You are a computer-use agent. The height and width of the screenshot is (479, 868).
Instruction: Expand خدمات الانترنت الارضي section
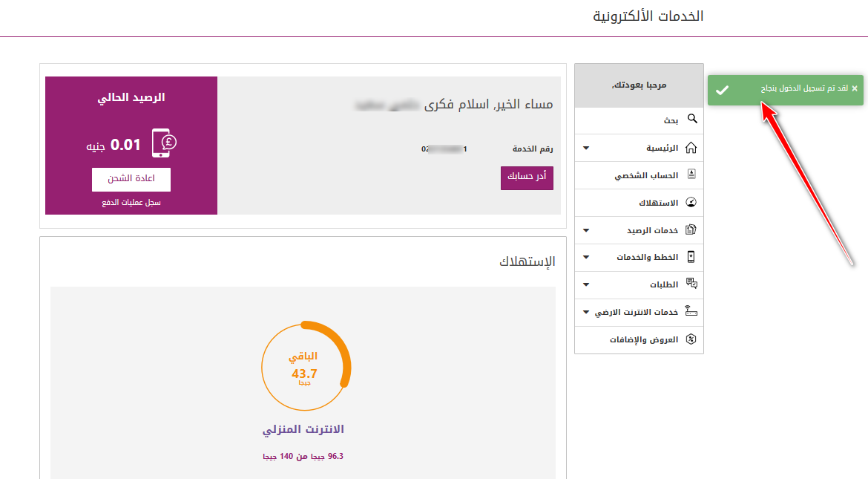586,312
